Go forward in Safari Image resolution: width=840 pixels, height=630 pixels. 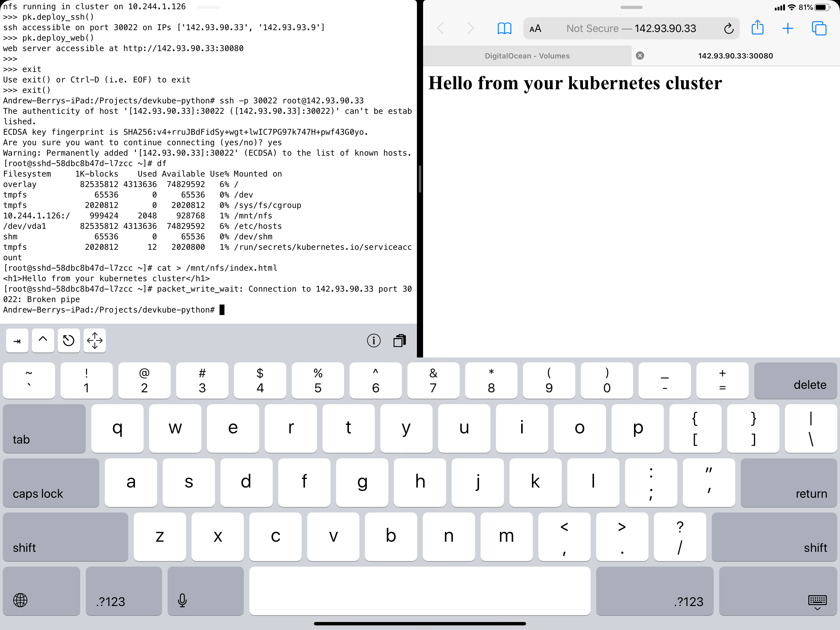coord(470,28)
